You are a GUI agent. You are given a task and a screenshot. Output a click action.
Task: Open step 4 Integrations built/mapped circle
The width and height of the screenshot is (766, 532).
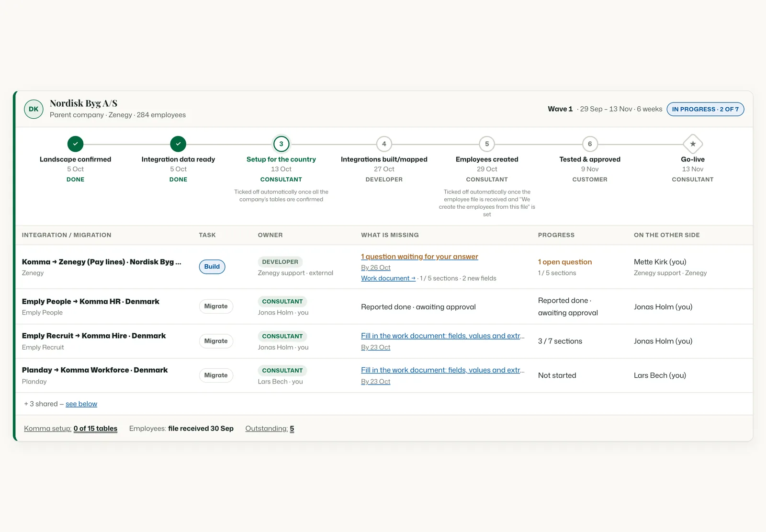tap(384, 144)
